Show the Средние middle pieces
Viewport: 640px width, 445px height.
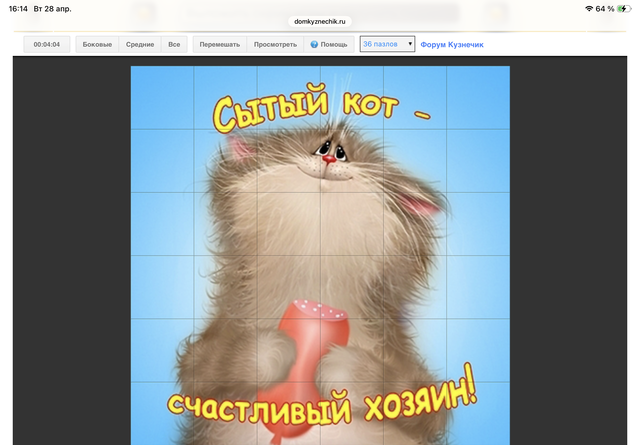click(140, 44)
